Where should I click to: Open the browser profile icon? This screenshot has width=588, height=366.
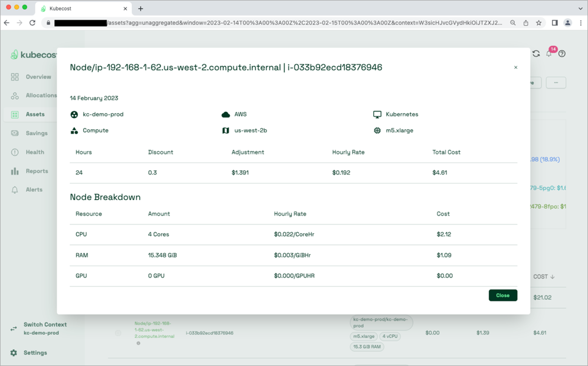pyautogui.click(x=568, y=23)
